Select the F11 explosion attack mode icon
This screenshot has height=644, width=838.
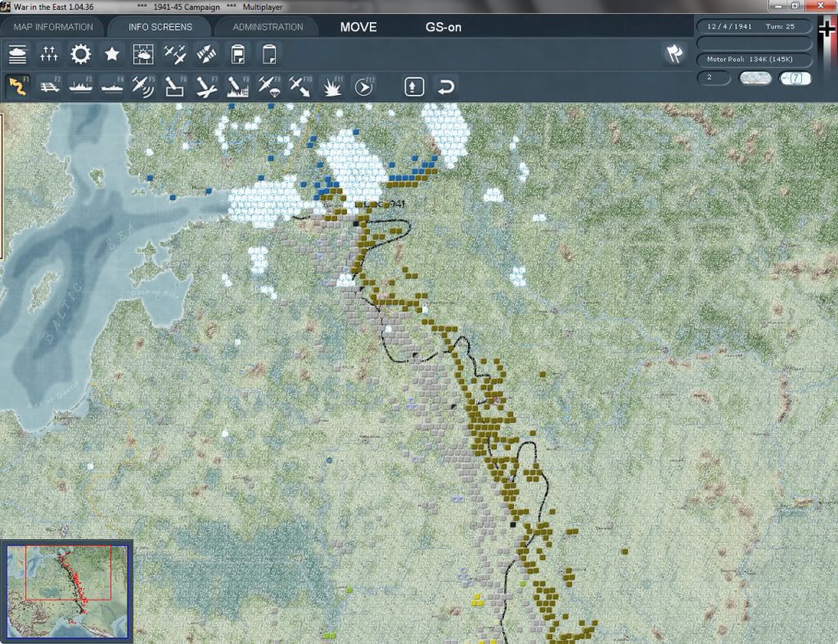point(332,87)
